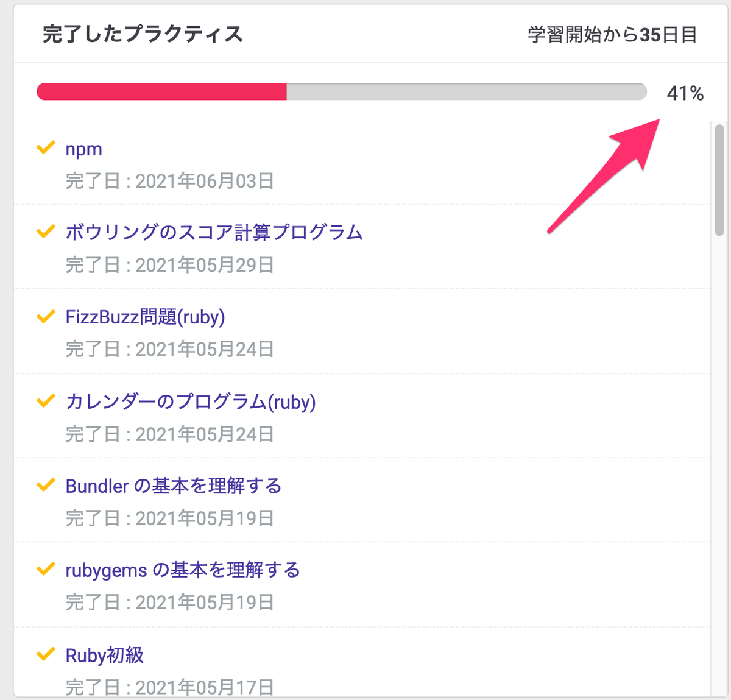
Task: Click checkmark beside Ruby初級
Action: [x=46, y=655]
